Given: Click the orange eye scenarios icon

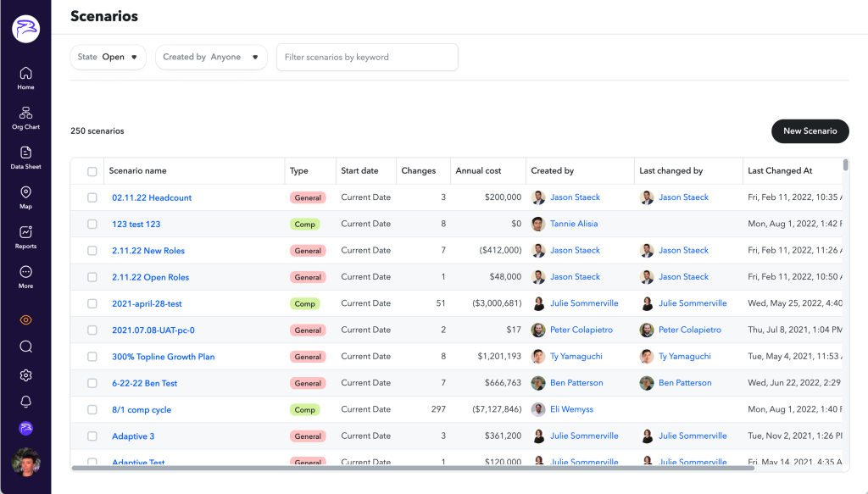Looking at the screenshot, I should pyautogui.click(x=25, y=319).
